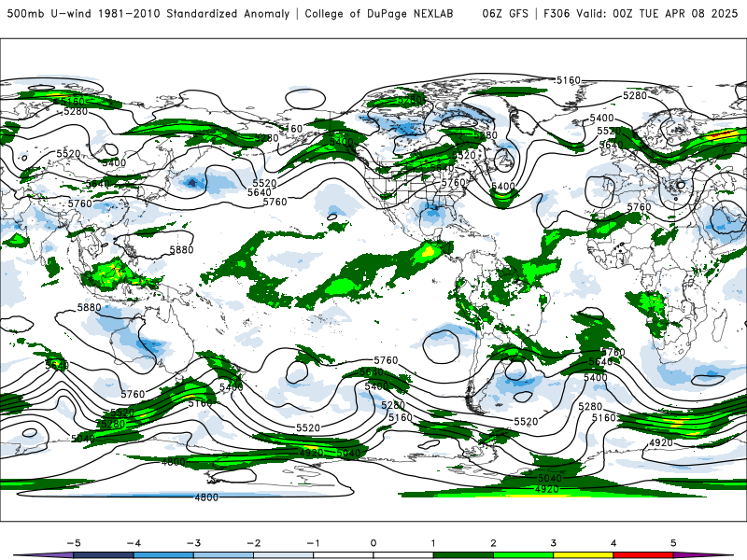Viewport: 747px width, 560px height.
Task: Select the bright green 2 to 3 colorbar segment
Action: [524, 555]
